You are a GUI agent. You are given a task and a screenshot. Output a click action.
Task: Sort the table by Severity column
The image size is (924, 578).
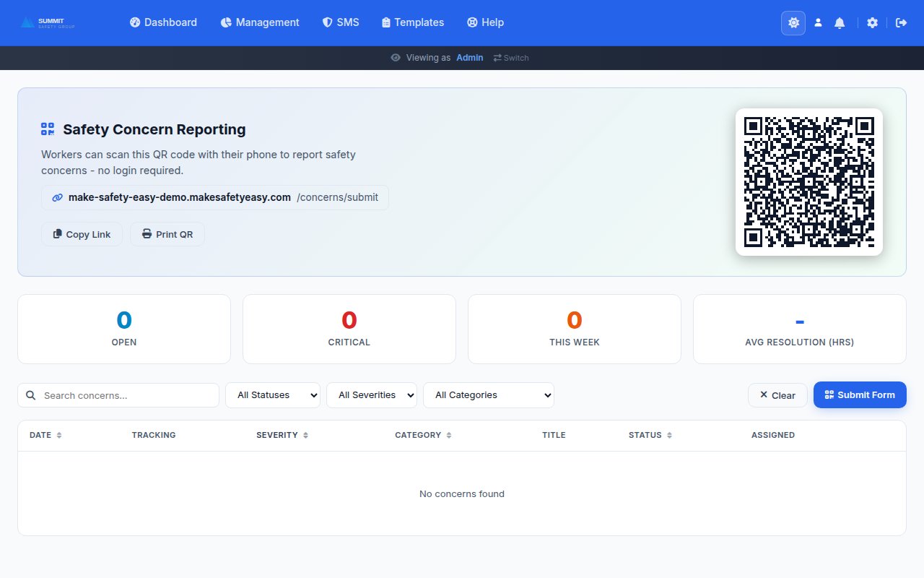(x=283, y=435)
